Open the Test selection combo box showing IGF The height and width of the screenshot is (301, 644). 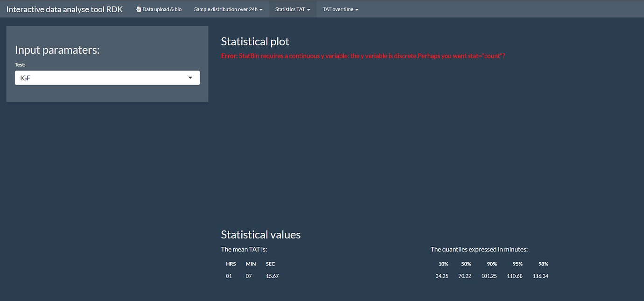(x=107, y=78)
